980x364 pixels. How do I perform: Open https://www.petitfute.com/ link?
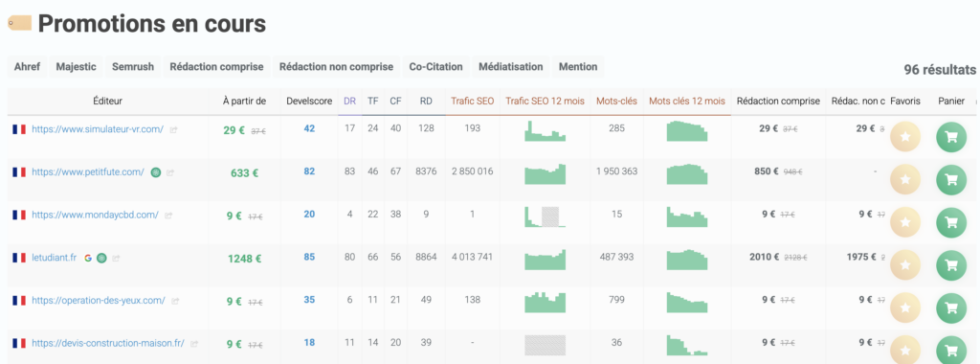(88, 172)
